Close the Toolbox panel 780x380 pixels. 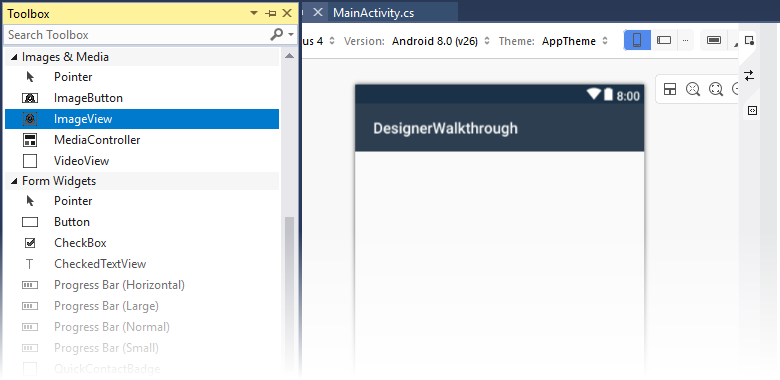[x=287, y=13]
